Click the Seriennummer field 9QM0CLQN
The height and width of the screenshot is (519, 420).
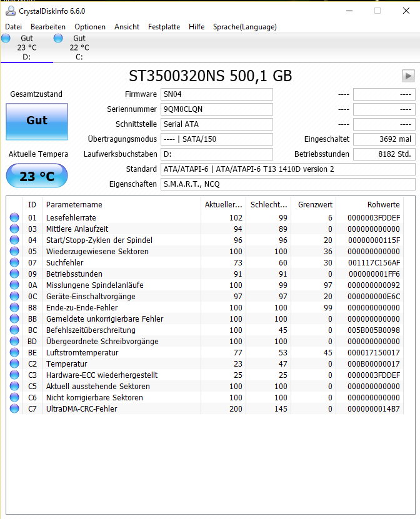click(x=217, y=109)
